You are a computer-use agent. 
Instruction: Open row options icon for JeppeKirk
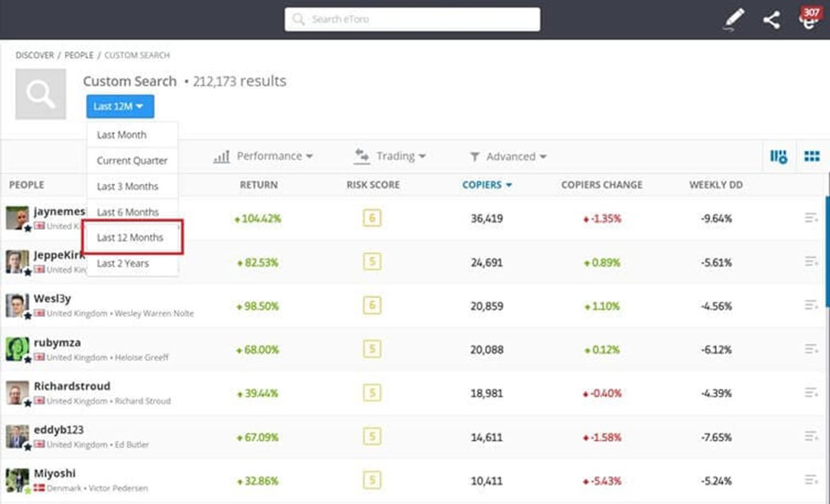(x=811, y=261)
